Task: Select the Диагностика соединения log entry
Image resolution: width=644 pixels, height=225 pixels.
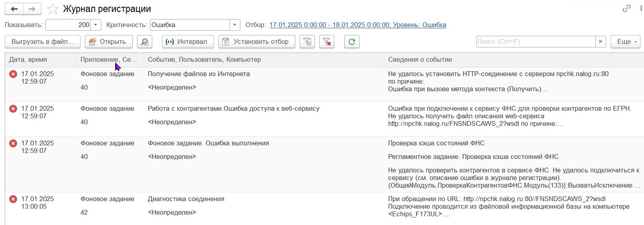Action: tap(324, 206)
